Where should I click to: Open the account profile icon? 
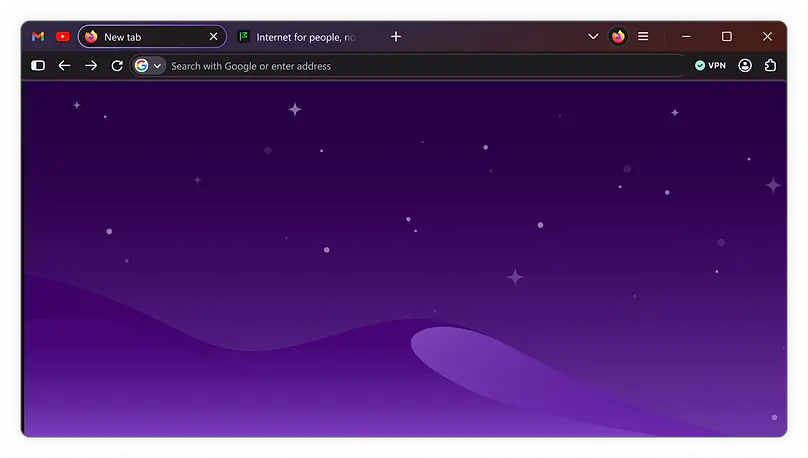[x=745, y=65]
